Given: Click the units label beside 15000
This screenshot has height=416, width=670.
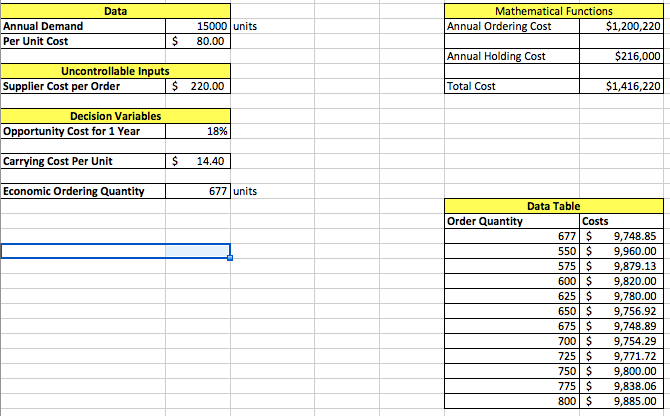Looking at the screenshot, I should click(245, 26).
